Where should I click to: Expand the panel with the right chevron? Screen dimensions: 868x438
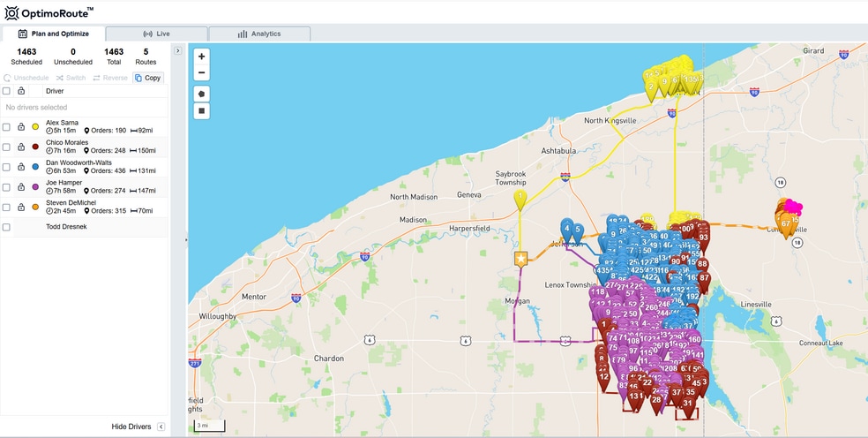tap(177, 51)
